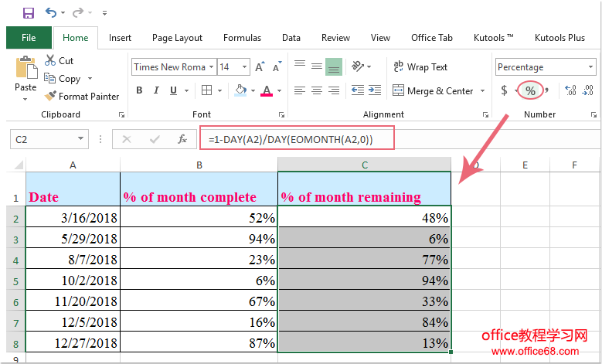Click Merge & Center button
Viewport: 602px width, 364px height.
coord(432,90)
